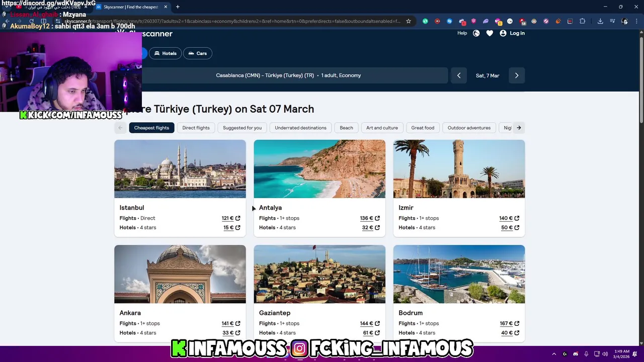Open the browser Downloads icon
This screenshot has height=362, width=644.
[600, 21]
